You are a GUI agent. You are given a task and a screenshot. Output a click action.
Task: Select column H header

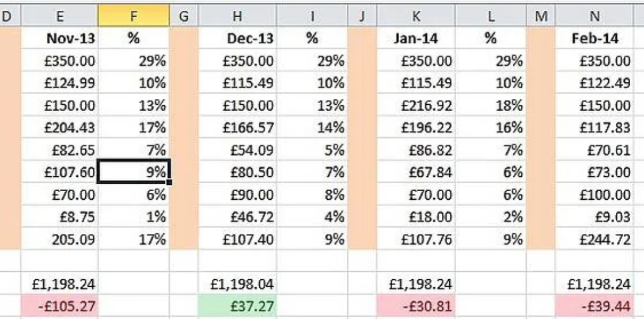[237, 16]
